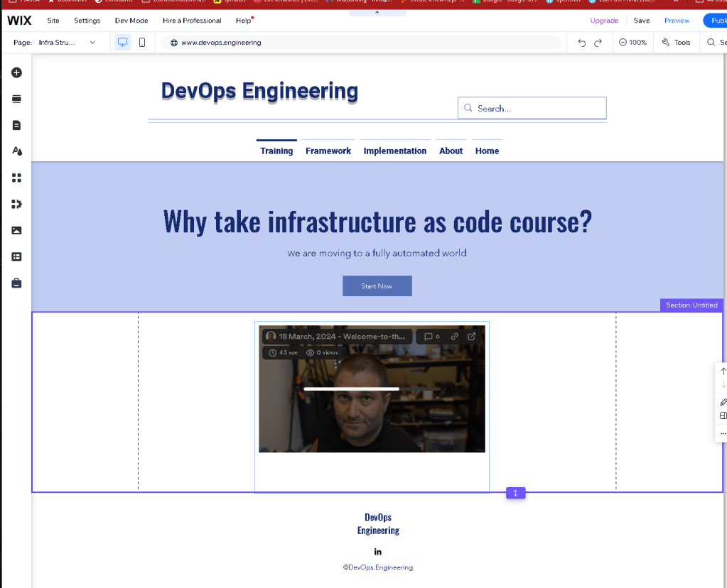Click the Redo arrow icon
Image resolution: width=727 pixels, height=588 pixels.
598,43
